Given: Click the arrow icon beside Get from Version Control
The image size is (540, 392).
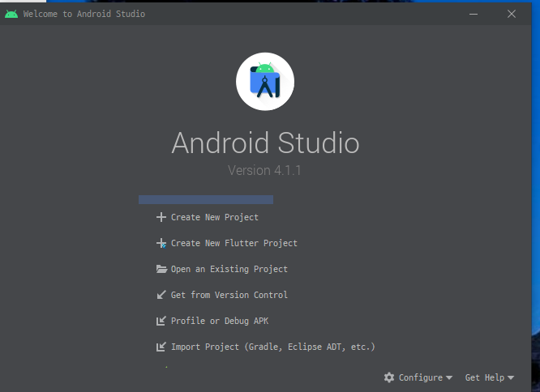Looking at the screenshot, I should tap(161, 295).
